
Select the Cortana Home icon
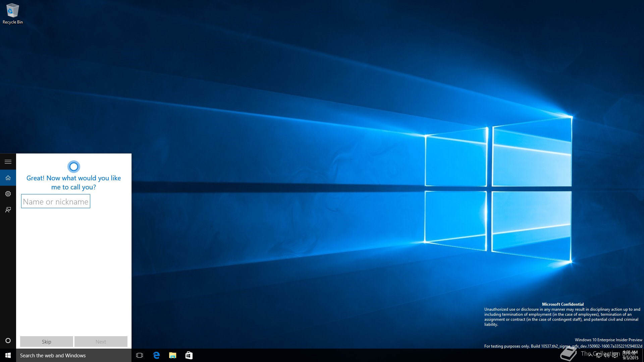pos(8,178)
